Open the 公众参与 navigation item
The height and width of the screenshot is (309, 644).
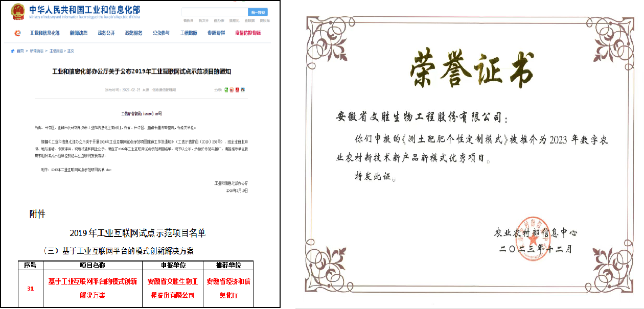point(161,33)
